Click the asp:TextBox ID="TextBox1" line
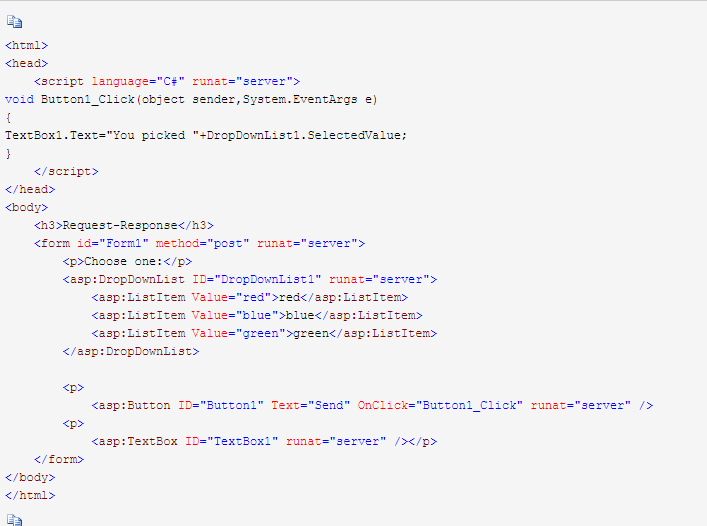 (x=264, y=441)
